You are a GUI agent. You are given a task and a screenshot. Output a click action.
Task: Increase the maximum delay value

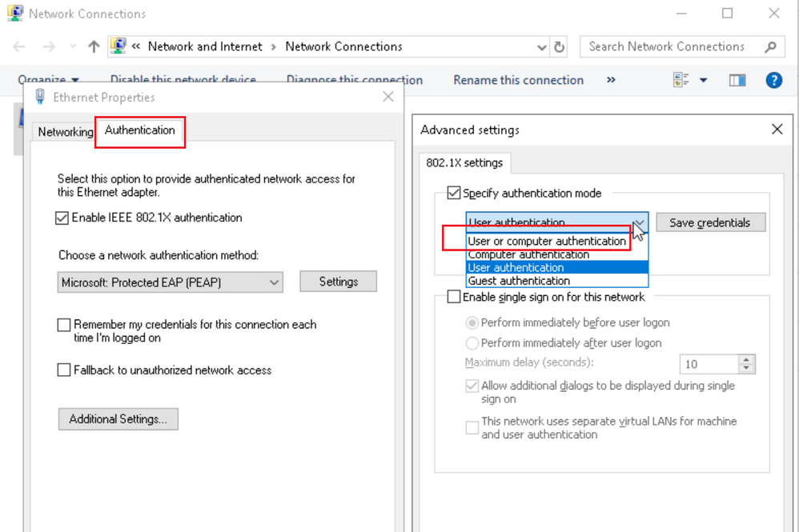point(746,359)
